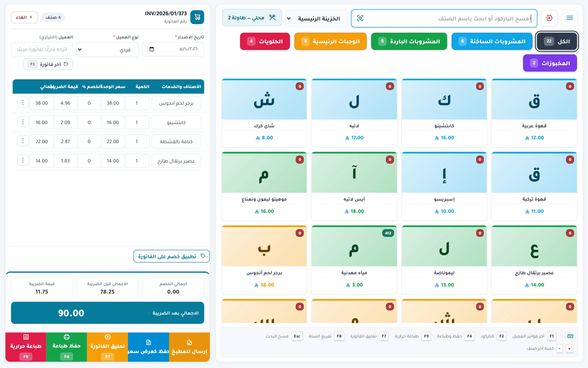Add لاتيه product card

tap(354, 113)
